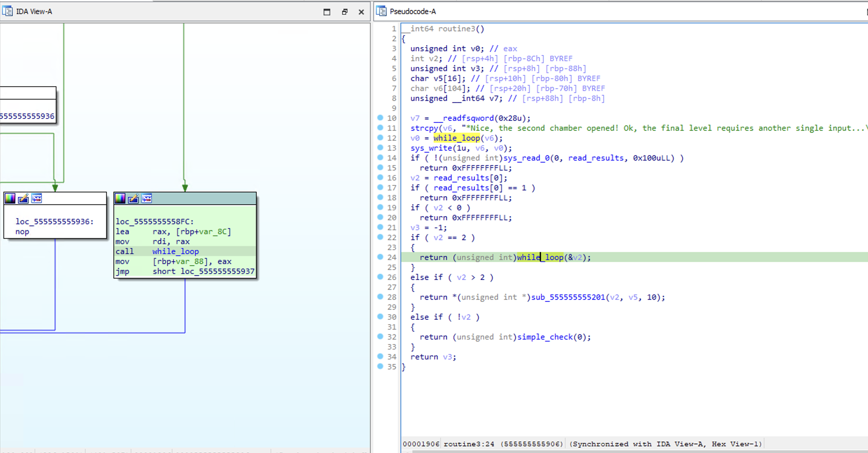The image size is (868, 453).
Task: Click sub_555555555201 function call
Action: [x=568, y=297]
